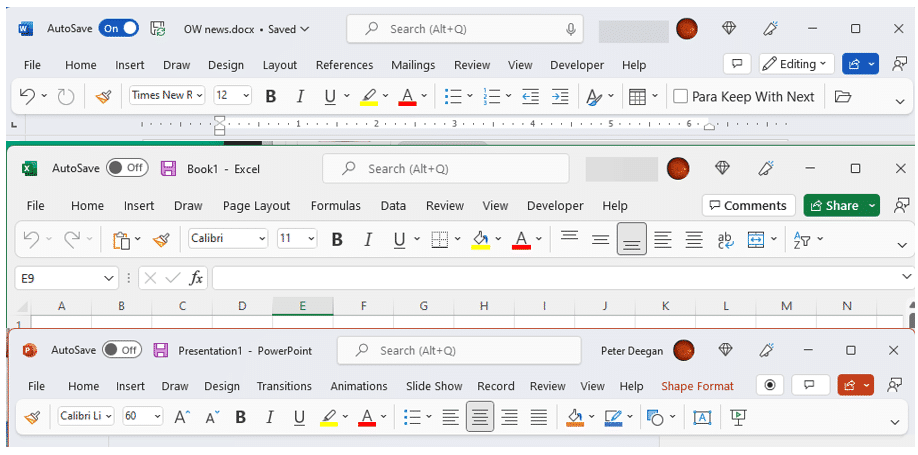Toggle Bottom Align in Excel toolbar
918x455 pixels.
pyautogui.click(x=632, y=239)
